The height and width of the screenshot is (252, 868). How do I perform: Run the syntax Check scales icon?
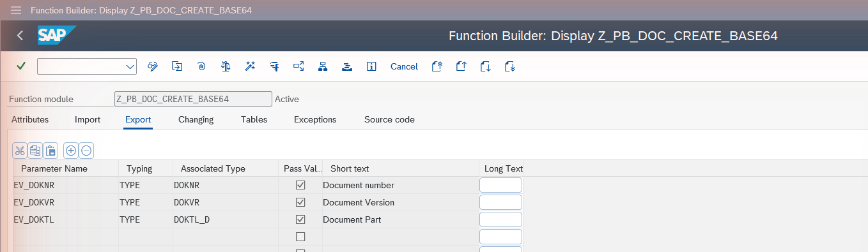coord(226,66)
